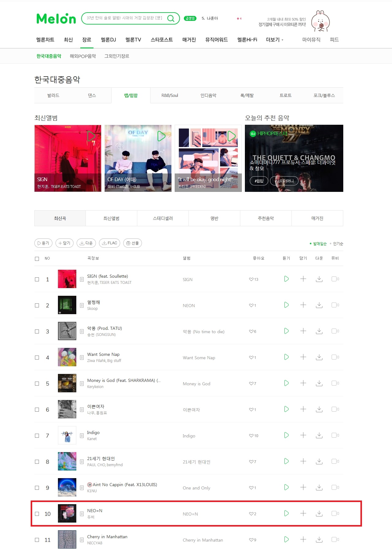Open the 해외POP음악 link
Image resolution: width=392 pixels, height=552 pixels.
[83, 56]
